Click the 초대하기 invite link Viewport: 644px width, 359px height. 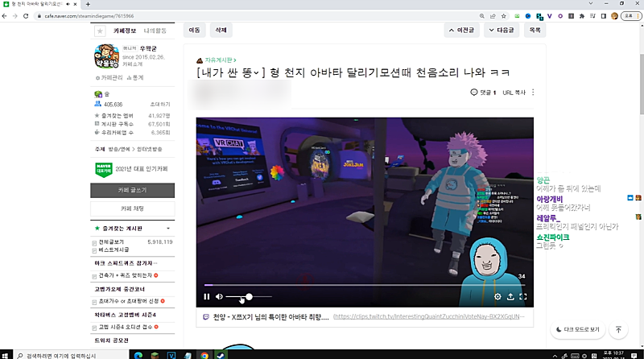point(160,105)
